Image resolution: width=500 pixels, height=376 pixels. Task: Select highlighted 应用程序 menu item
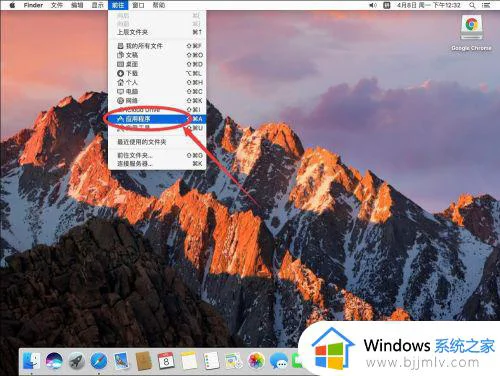pos(157,119)
